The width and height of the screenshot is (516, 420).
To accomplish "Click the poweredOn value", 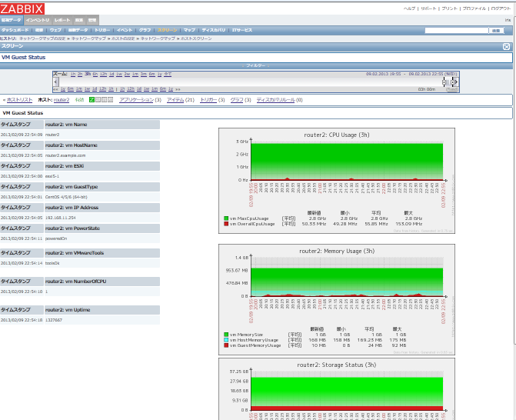I will [56, 238].
